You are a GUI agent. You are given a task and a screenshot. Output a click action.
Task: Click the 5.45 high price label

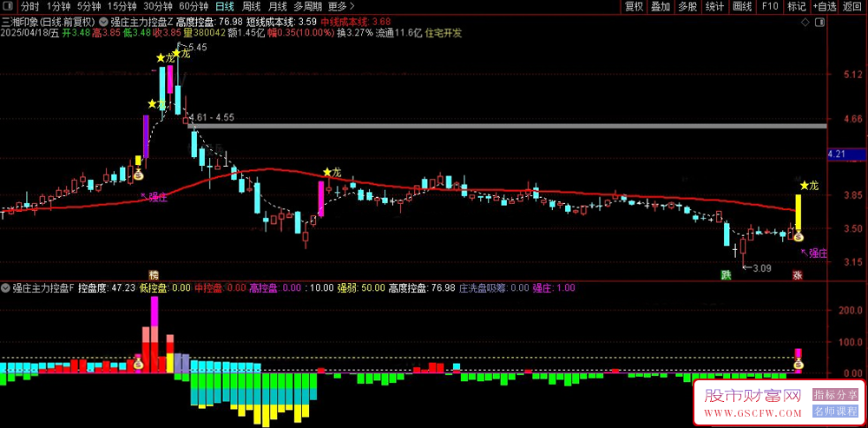pos(197,48)
